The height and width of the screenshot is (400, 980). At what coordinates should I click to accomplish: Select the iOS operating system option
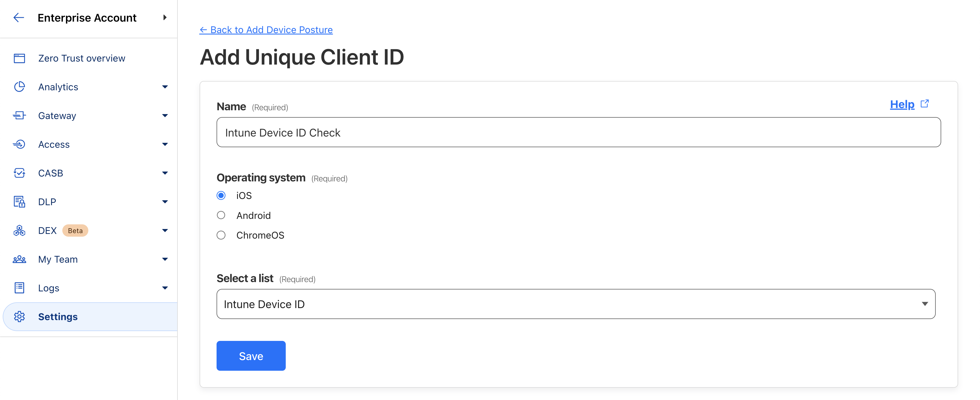[221, 195]
